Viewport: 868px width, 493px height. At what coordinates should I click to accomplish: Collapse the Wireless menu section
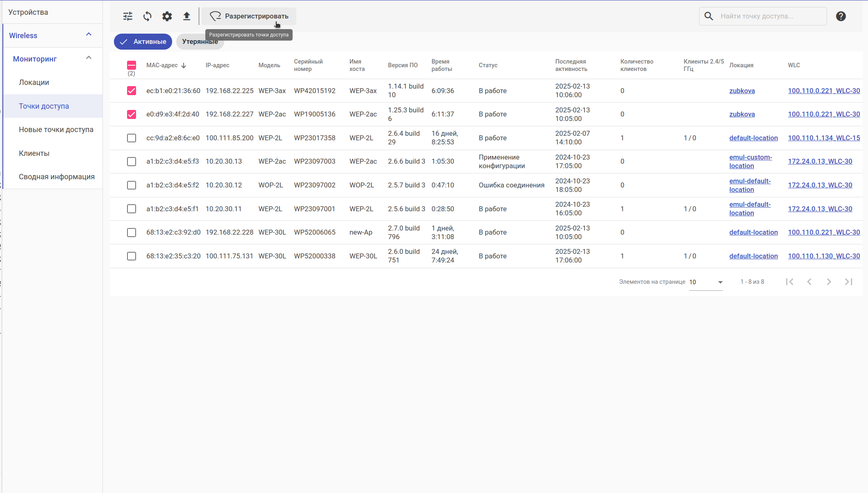89,35
